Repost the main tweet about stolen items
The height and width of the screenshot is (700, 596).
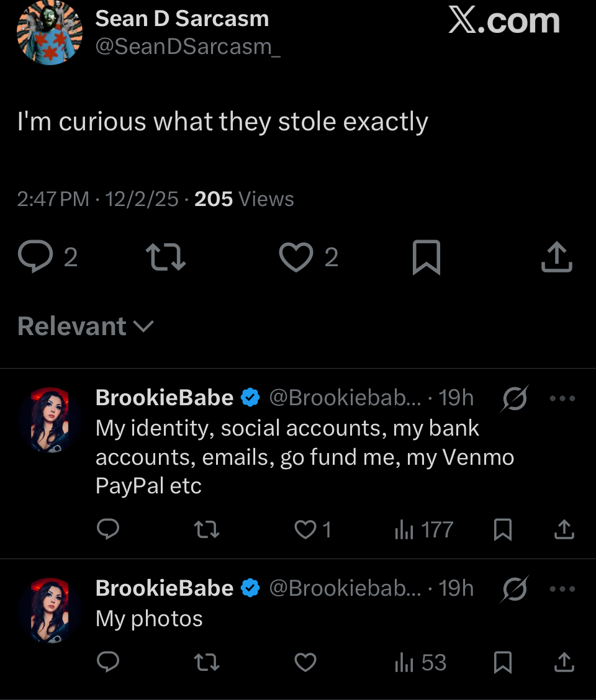point(165,257)
